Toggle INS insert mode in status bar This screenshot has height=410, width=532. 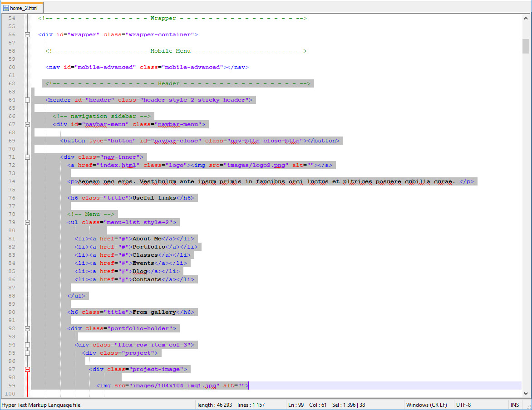click(514, 405)
